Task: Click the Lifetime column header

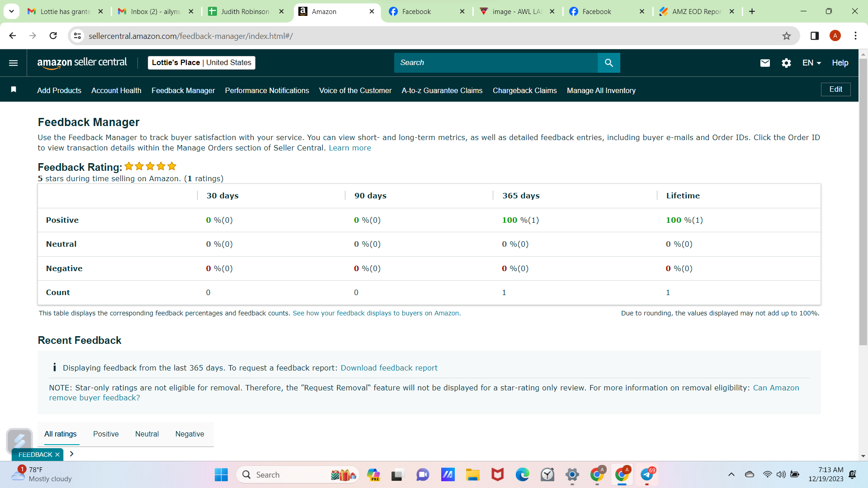Action: [683, 196]
